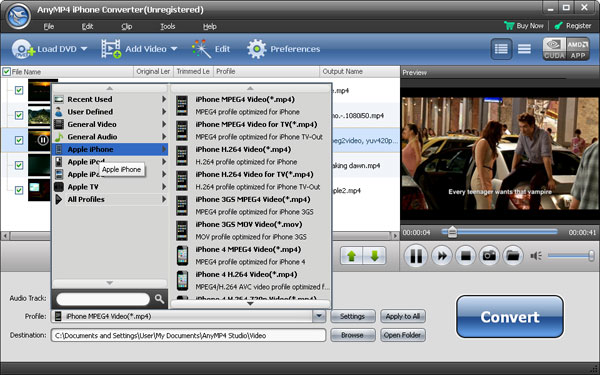
Task: Select Apple iPhone category
Action: click(x=110, y=149)
